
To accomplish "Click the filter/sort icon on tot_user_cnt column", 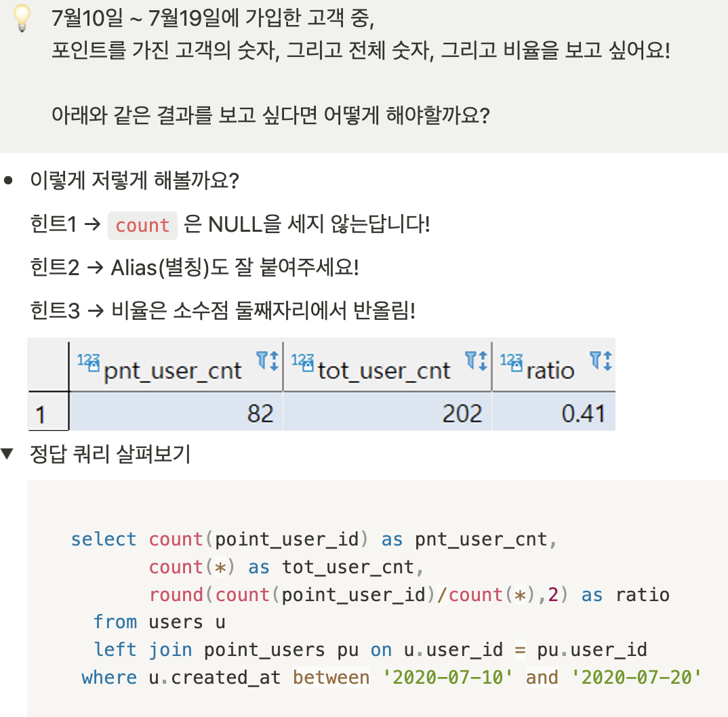I will (477, 361).
